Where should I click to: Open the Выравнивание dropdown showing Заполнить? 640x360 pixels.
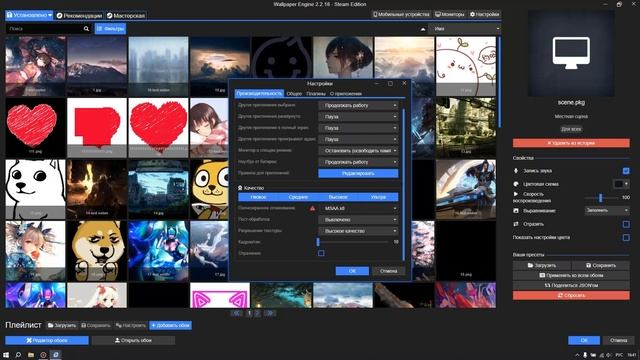point(607,210)
